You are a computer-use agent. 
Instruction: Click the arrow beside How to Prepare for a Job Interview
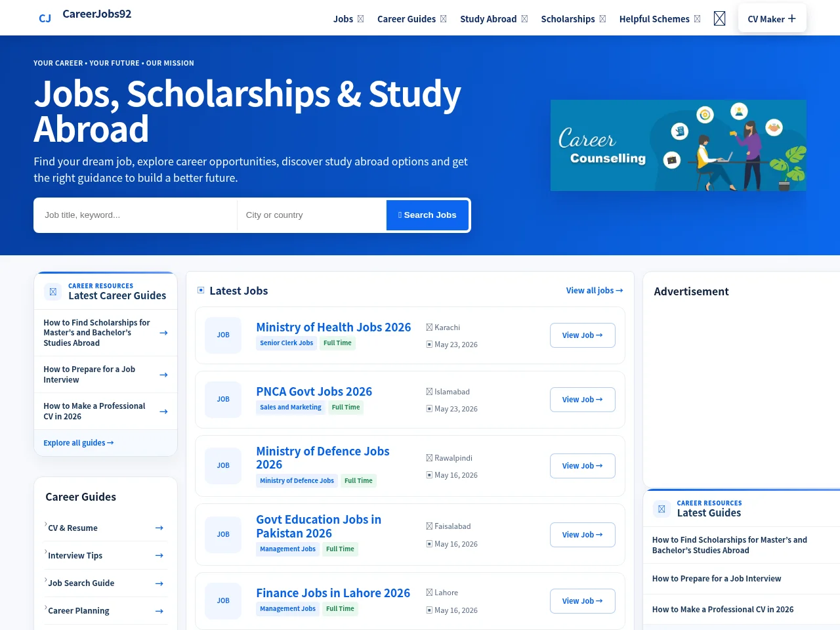(163, 375)
